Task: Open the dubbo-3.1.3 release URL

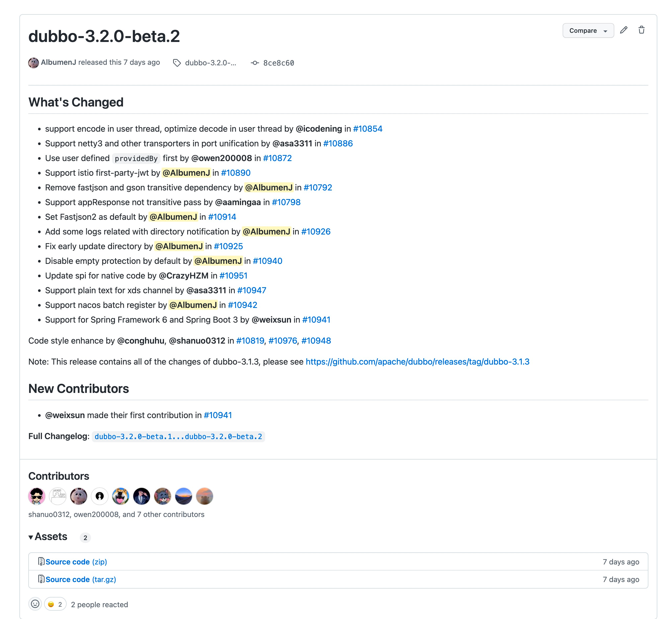Action: (x=417, y=362)
